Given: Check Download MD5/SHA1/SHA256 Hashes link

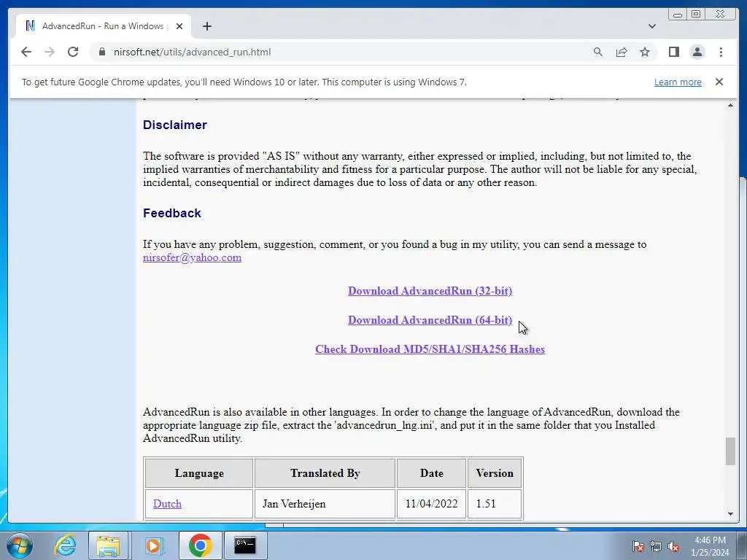Looking at the screenshot, I should point(430,349).
